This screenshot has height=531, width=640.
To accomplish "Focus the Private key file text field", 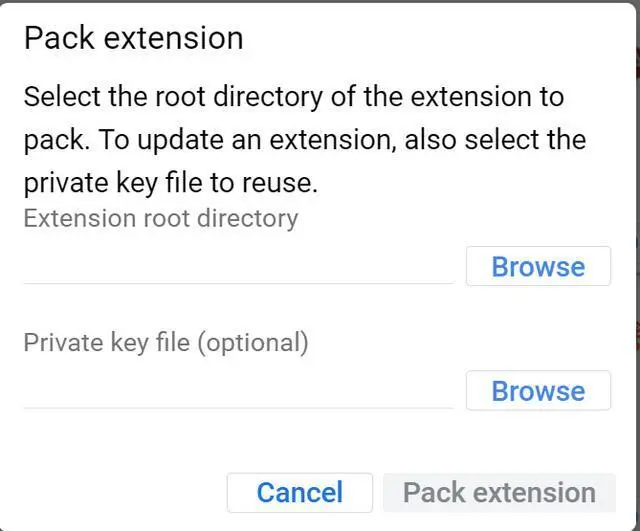I will (x=238, y=392).
